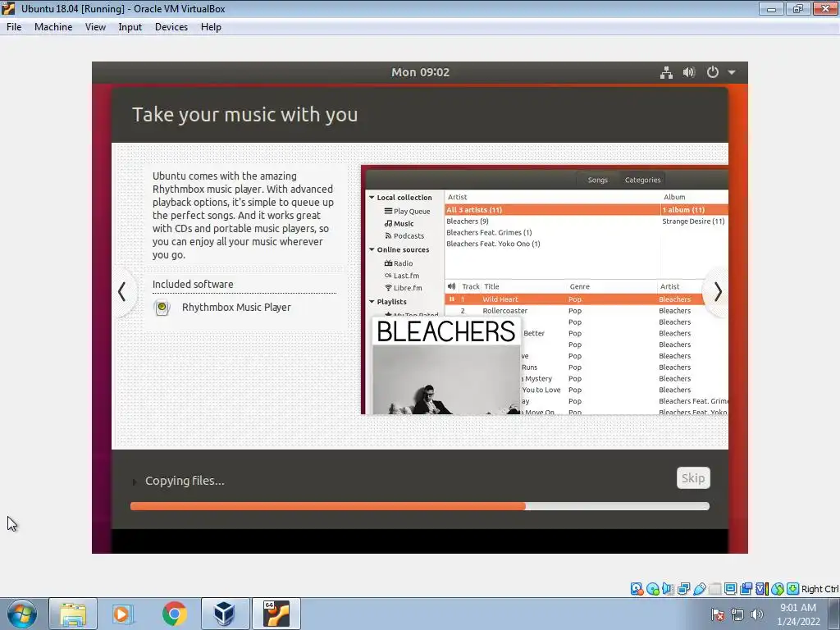The height and width of the screenshot is (630, 840).
Task: Click the Take your music with you title
Action: click(244, 115)
